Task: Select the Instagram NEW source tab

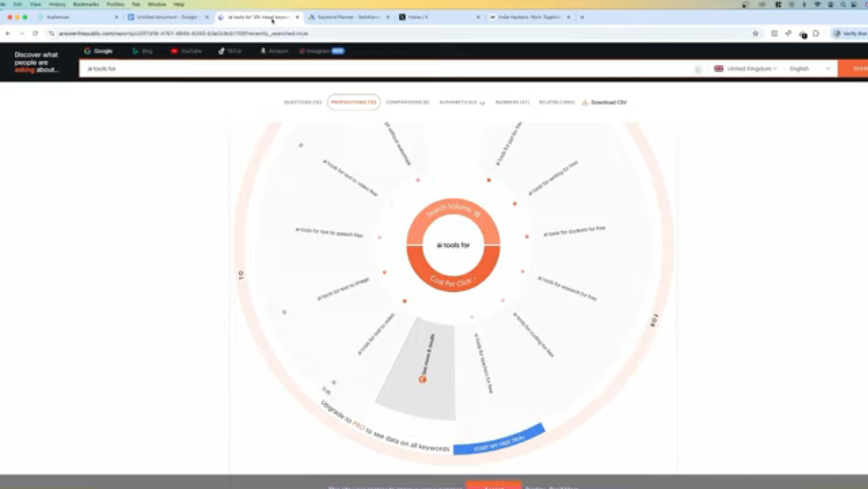Action: click(321, 51)
